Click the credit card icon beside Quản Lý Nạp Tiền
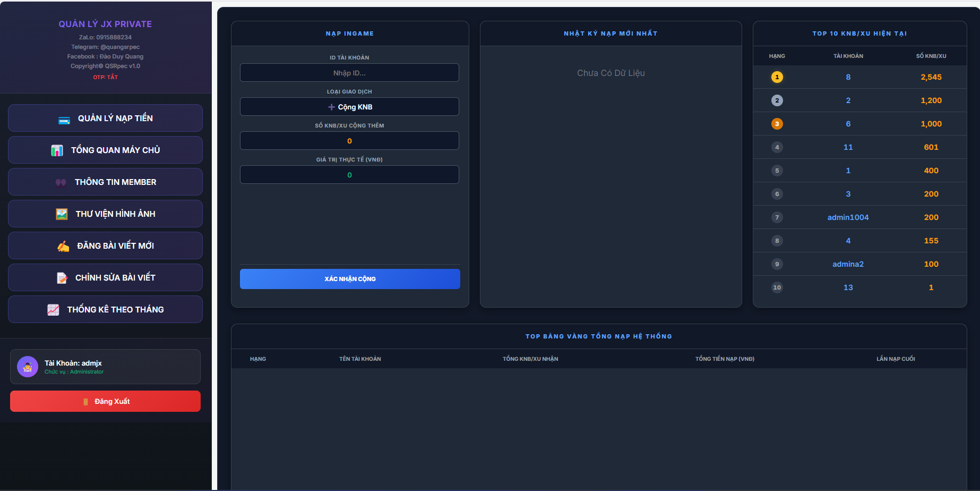The width and height of the screenshot is (980, 491). (x=64, y=120)
